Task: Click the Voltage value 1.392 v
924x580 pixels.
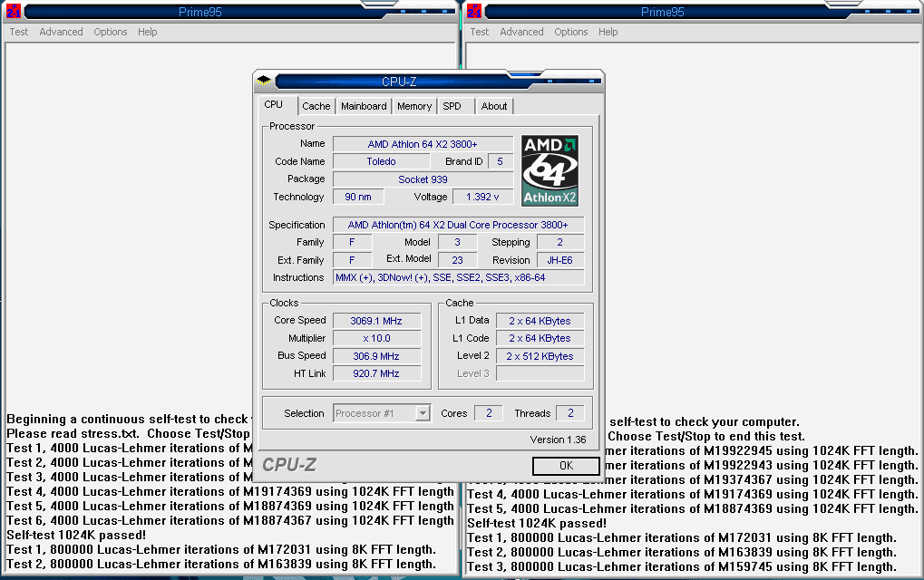Action: point(482,197)
